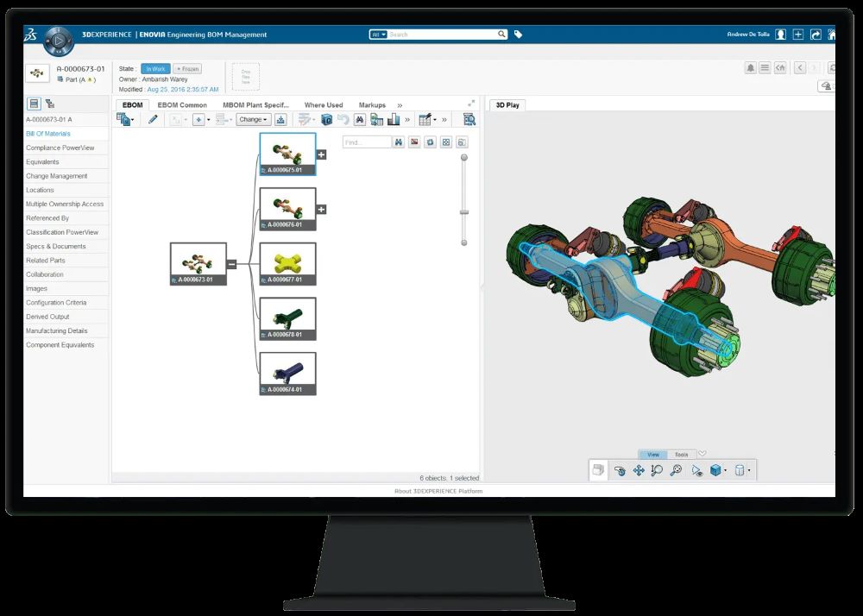
Task: Select the yellow A-0000677-01 thumbnail
Action: point(288,264)
